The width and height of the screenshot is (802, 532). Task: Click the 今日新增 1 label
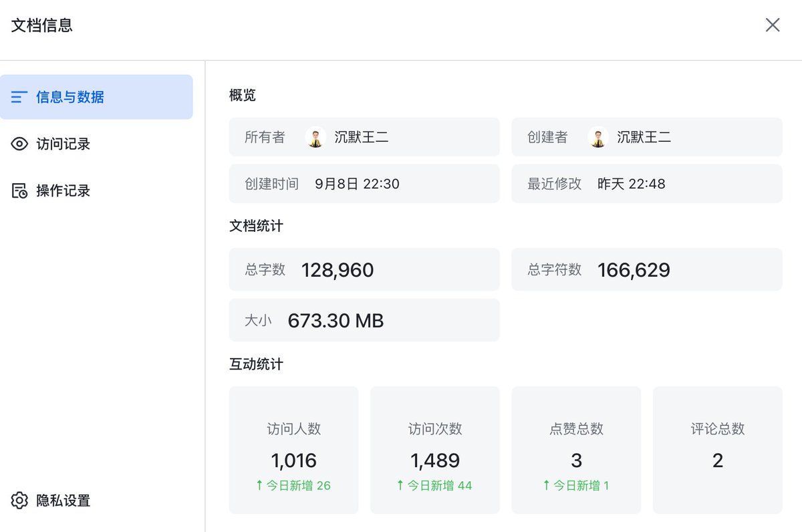(x=576, y=486)
